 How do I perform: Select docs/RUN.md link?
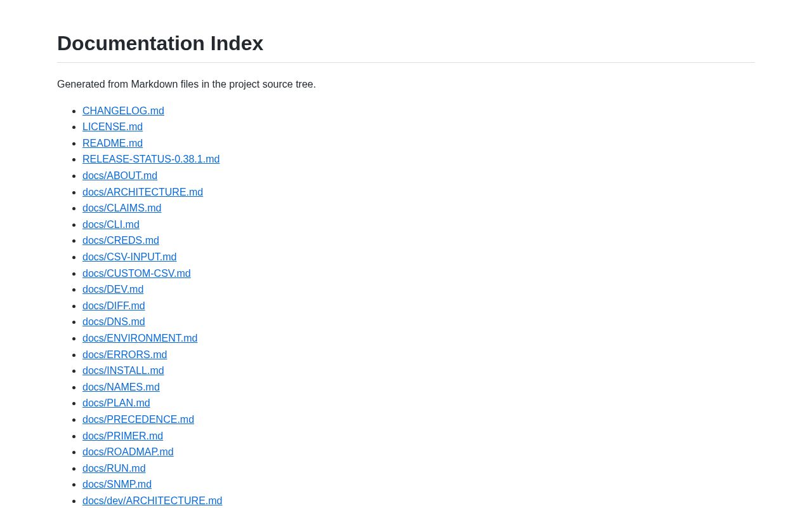[x=114, y=469]
